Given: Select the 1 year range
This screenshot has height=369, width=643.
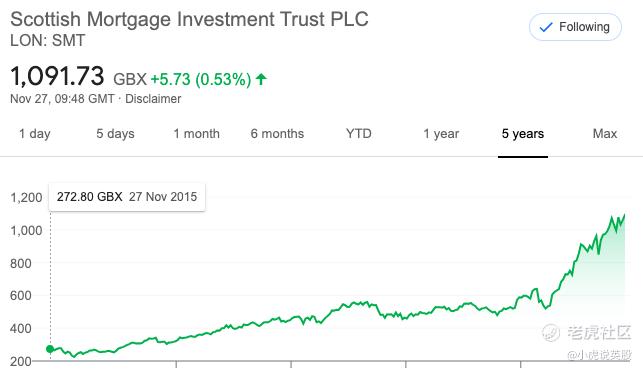Looking at the screenshot, I should [x=441, y=134].
